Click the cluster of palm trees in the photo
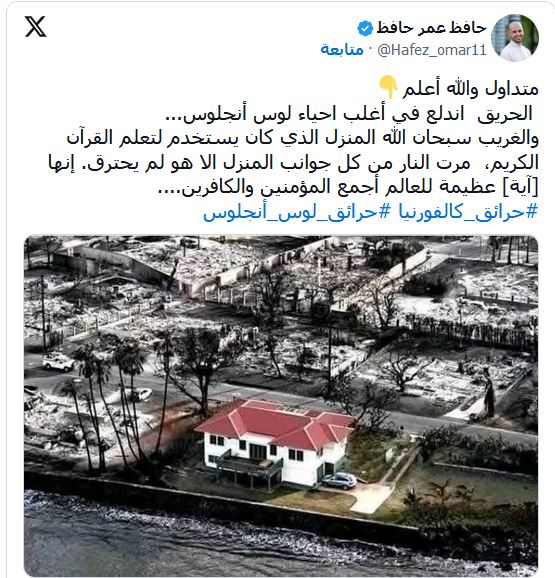This screenshot has width=555, height=578. point(111,398)
